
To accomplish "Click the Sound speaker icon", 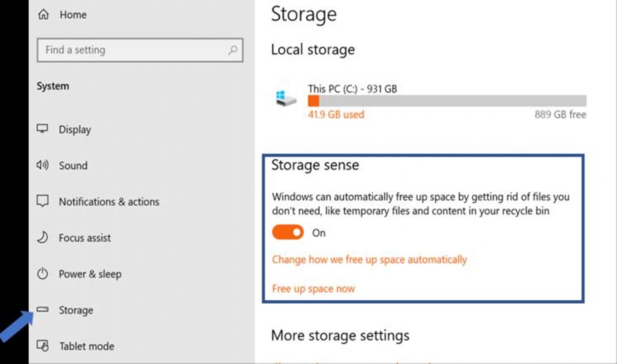I will click(x=42, y=165).
